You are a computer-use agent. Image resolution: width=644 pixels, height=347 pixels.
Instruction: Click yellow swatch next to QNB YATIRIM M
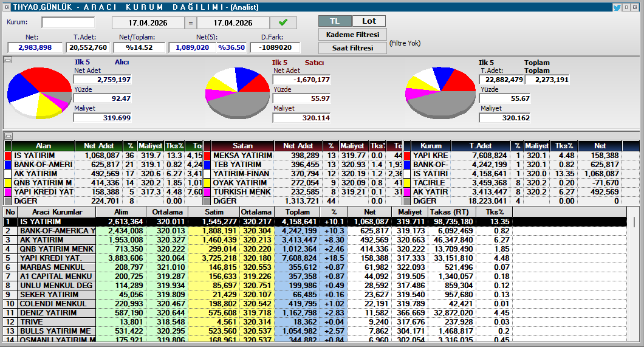point(8,183)
